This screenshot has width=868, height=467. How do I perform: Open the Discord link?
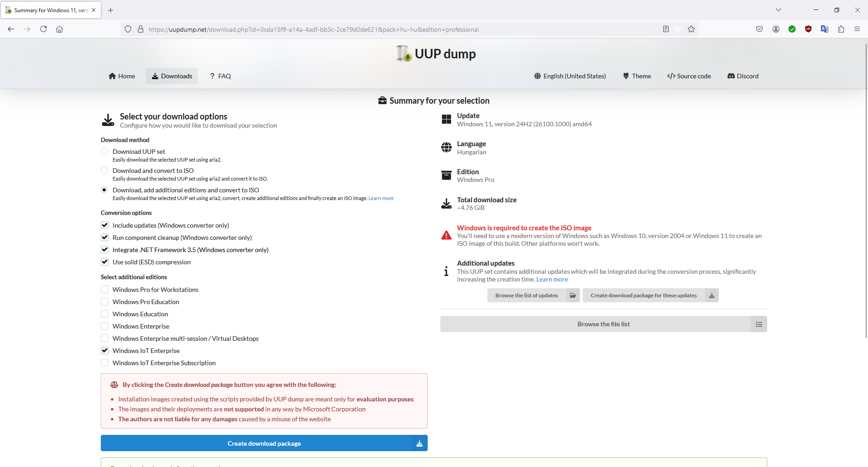pos(743,76)
